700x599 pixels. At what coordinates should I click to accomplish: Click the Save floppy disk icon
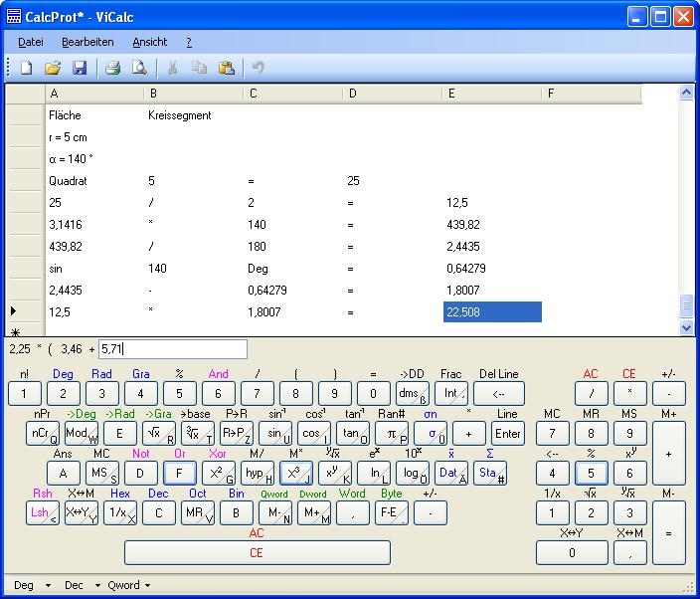(80, 68)
